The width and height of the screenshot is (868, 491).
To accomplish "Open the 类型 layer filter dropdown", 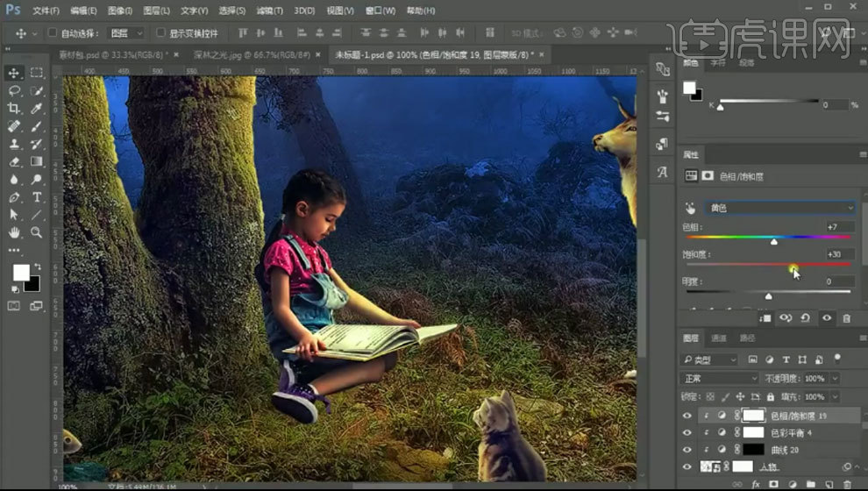I will coord(709,359).
